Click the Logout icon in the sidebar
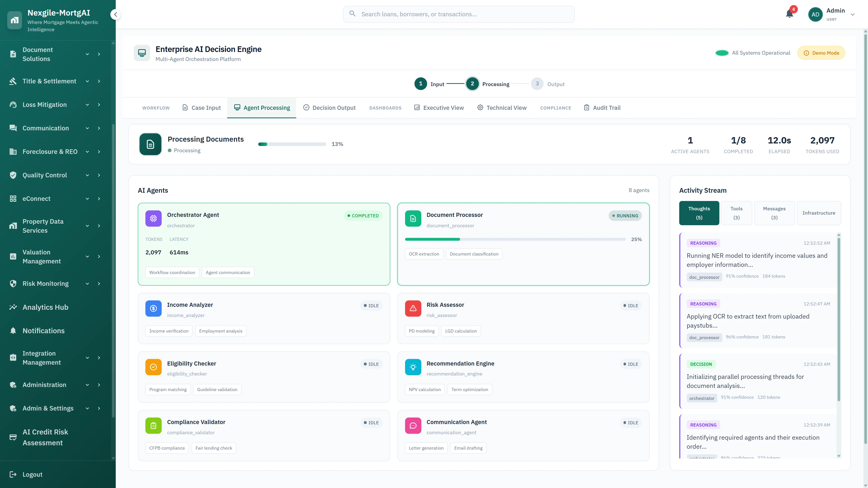The image size is (868, 488). coord(13,474)
